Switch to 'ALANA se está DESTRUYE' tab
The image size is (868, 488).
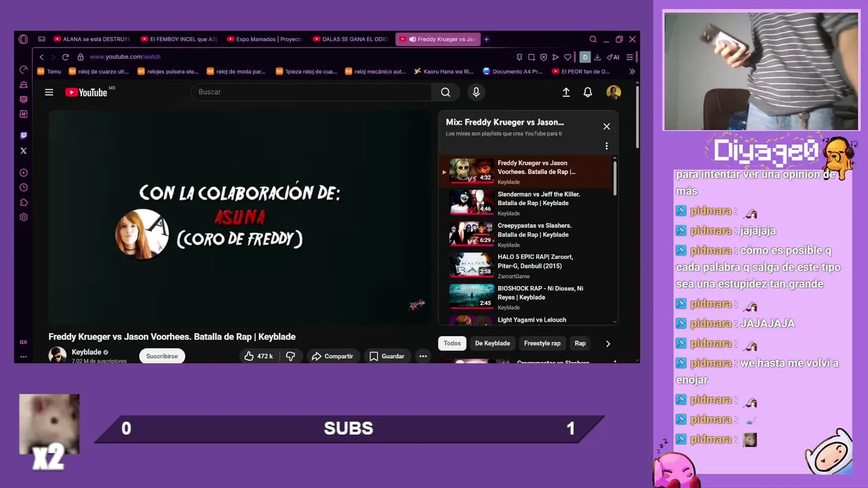tap(92, 39)
